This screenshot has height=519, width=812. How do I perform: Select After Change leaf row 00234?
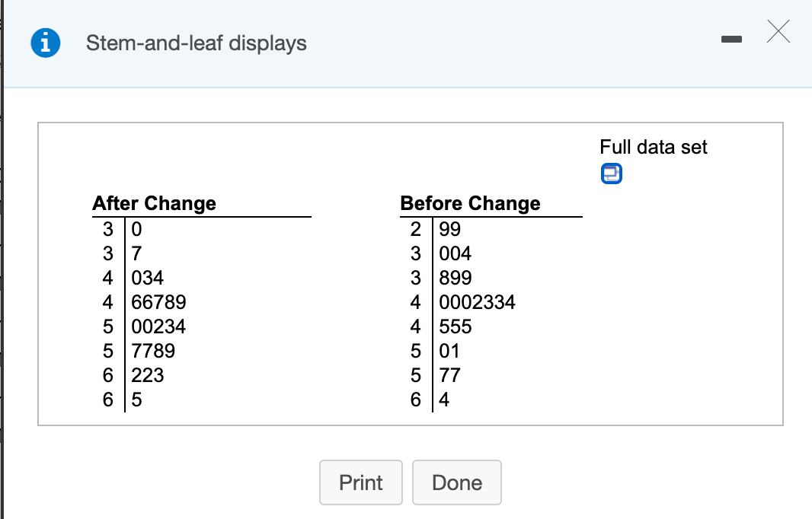[x=158, y=326]
